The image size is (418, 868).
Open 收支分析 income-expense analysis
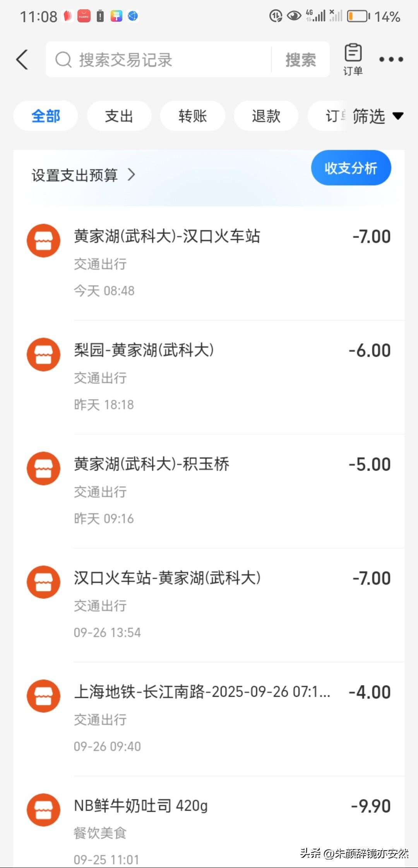351,168
